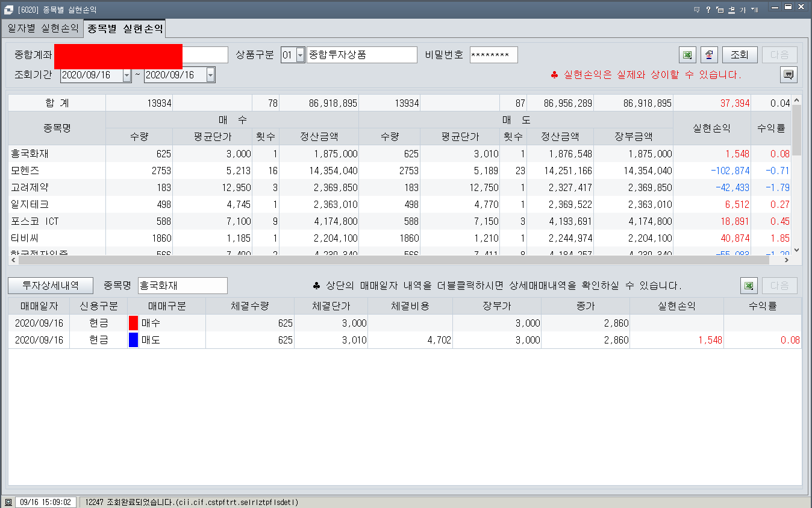Click the 종목명 field containing 흥국화재

[x=183, y=285]
